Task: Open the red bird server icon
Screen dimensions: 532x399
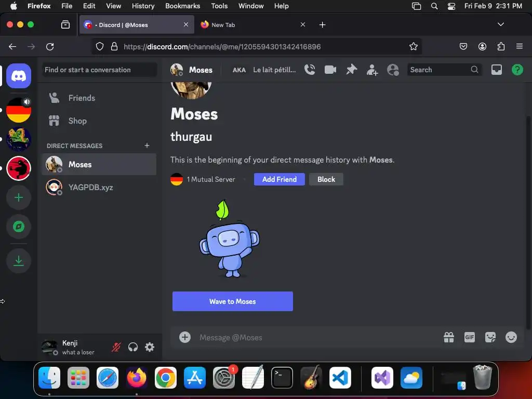Action: point(19,168)
